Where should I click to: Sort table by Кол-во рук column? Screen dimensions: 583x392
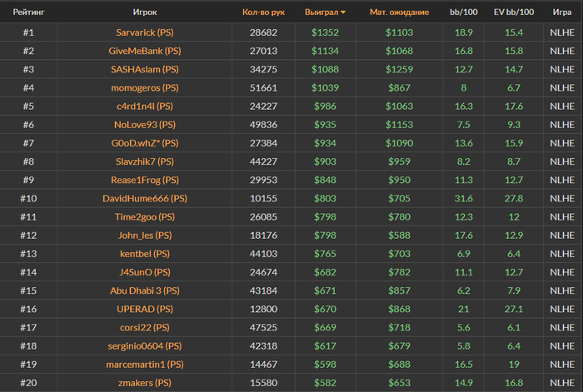click(x=262, y=12)
